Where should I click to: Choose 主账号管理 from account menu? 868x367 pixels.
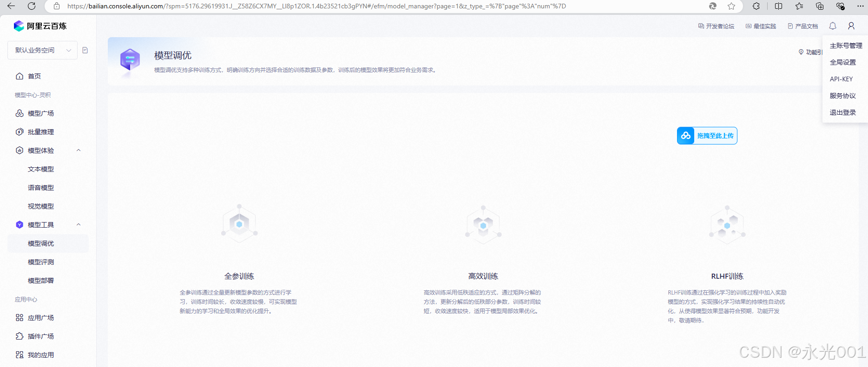tap(846, 46)
